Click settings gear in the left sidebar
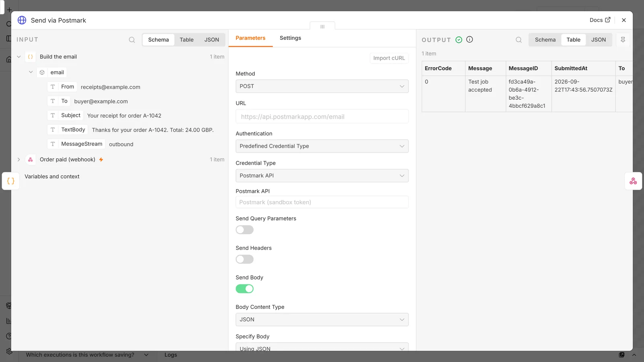 [9, 351]
